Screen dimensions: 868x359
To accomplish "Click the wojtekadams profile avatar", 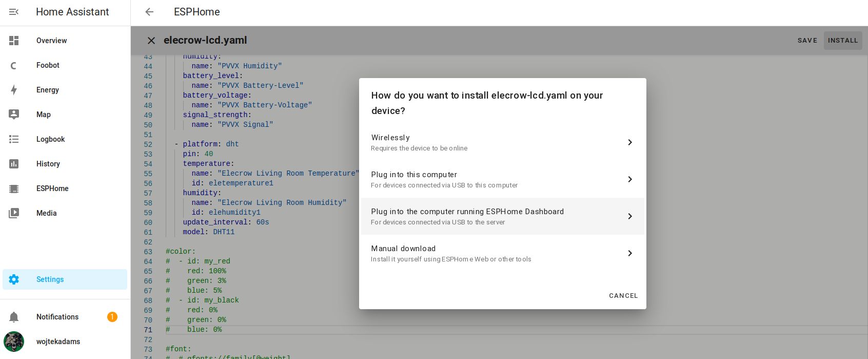I will 14,342.
